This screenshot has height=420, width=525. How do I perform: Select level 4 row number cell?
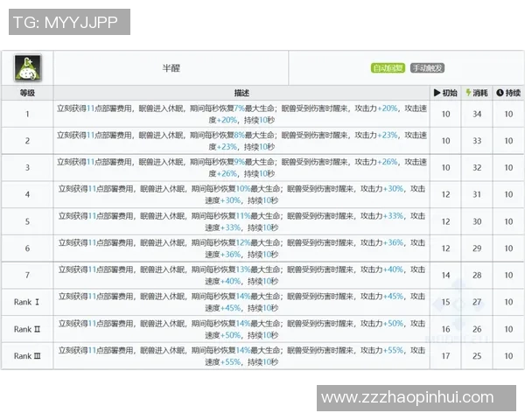tap(27, 194)
